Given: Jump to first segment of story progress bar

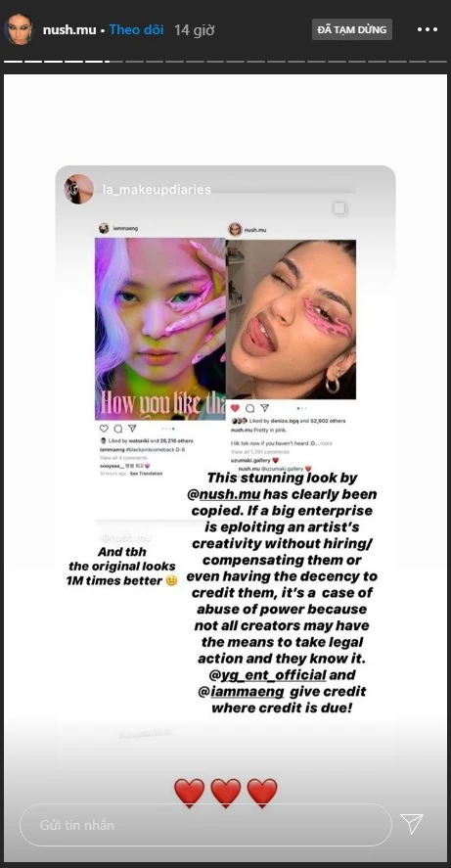Looking at the screenshot, I should [14, 61].
